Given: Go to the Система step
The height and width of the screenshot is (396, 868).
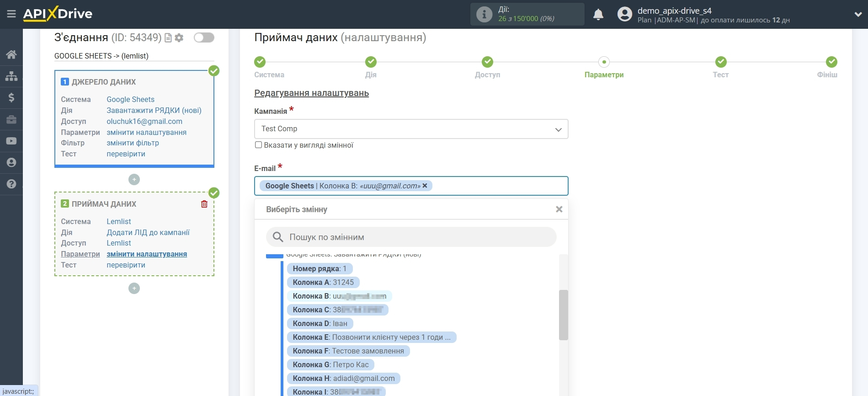Looking at the screenshot, I should (269, 67).
